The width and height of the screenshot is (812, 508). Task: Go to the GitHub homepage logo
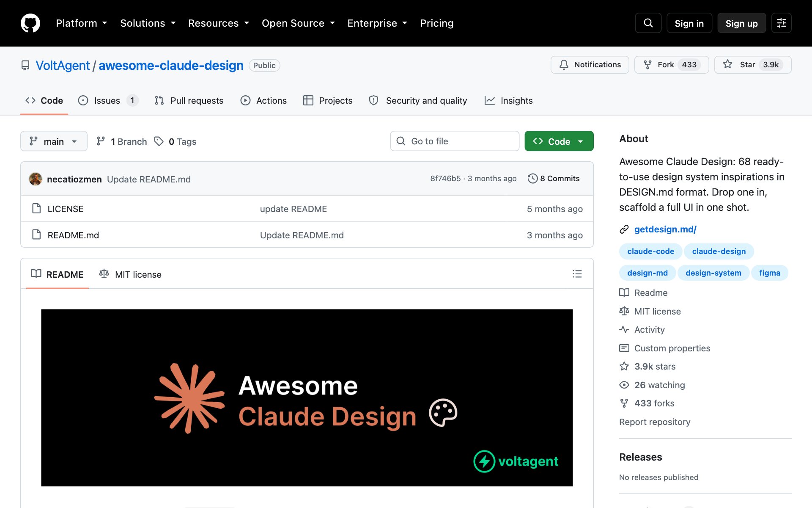(30, 23)
